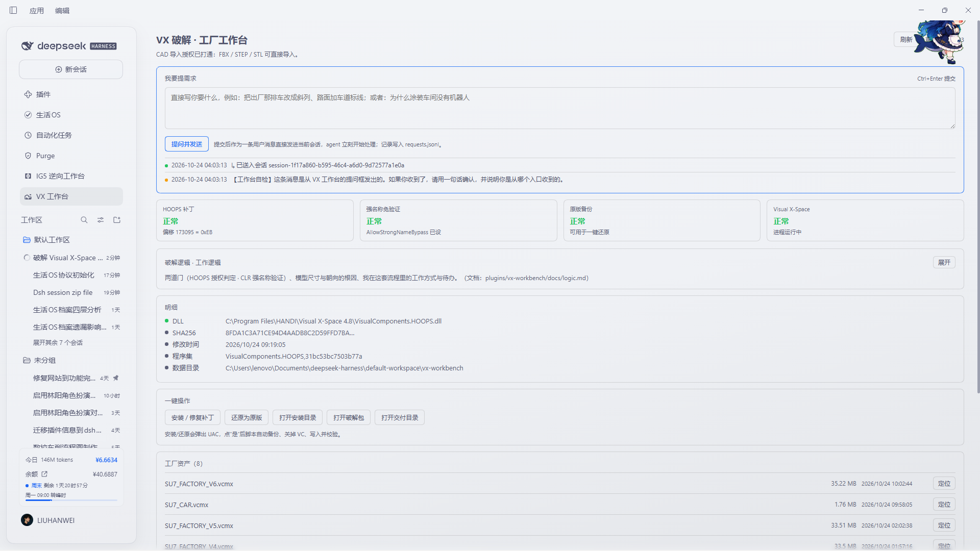This screenshot has height=551, width=980.
Task: Locate SU7_CAR.vcmx with 定位
Action: pyautogui.click(x=944, y=505)
